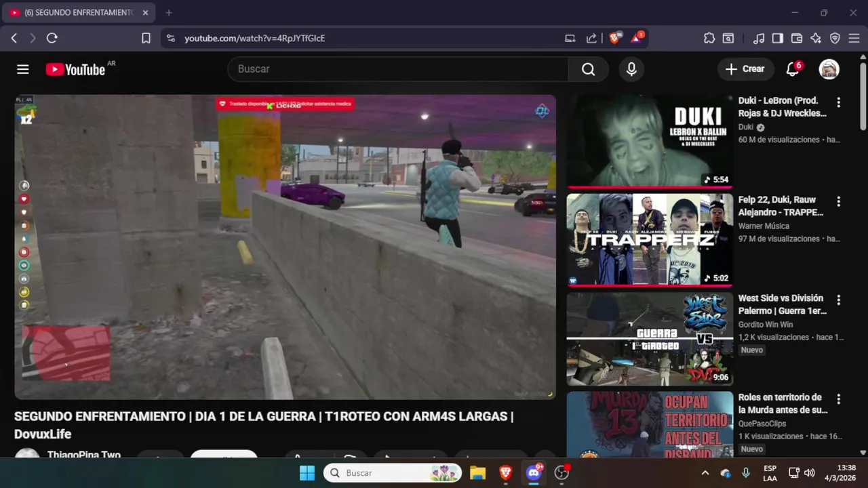The width and height of the screenshot is (868, 488).
Task: Show hidden system tray icons
Action: pos(705,473)
